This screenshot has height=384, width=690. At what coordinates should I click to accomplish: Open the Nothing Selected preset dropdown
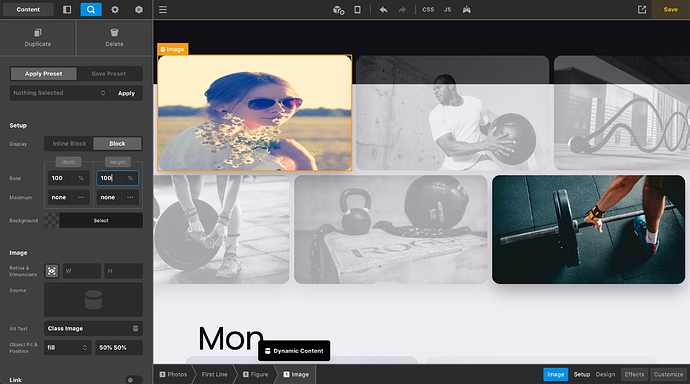pyautogui.click(x=59, y=93)
